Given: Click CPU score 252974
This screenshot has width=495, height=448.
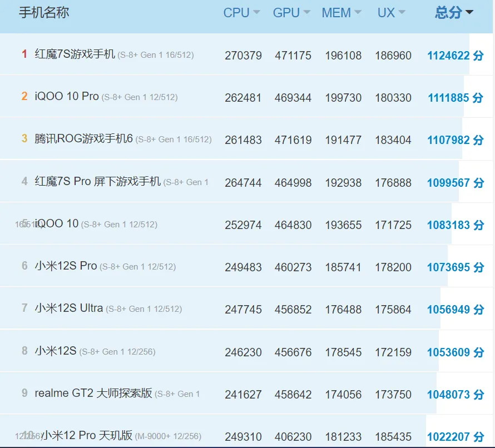Looking at the screenshot, I should point(243,225).
